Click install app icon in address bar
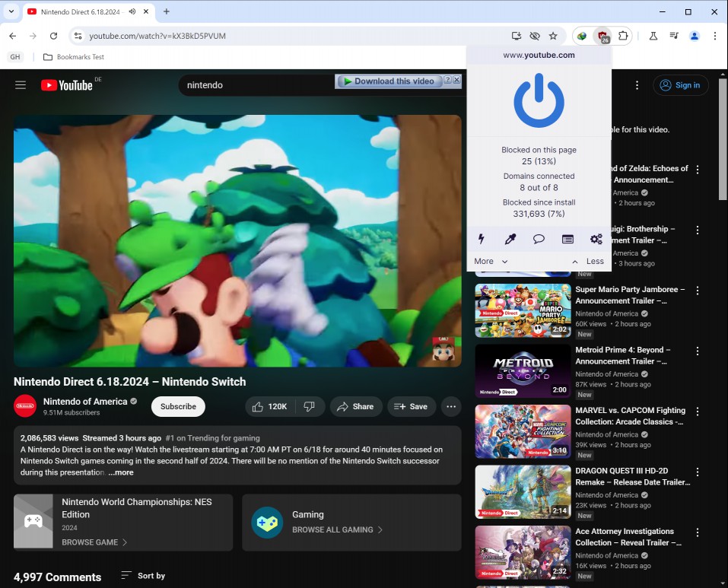This screenshot has height=588, width=728. point(517,36)
